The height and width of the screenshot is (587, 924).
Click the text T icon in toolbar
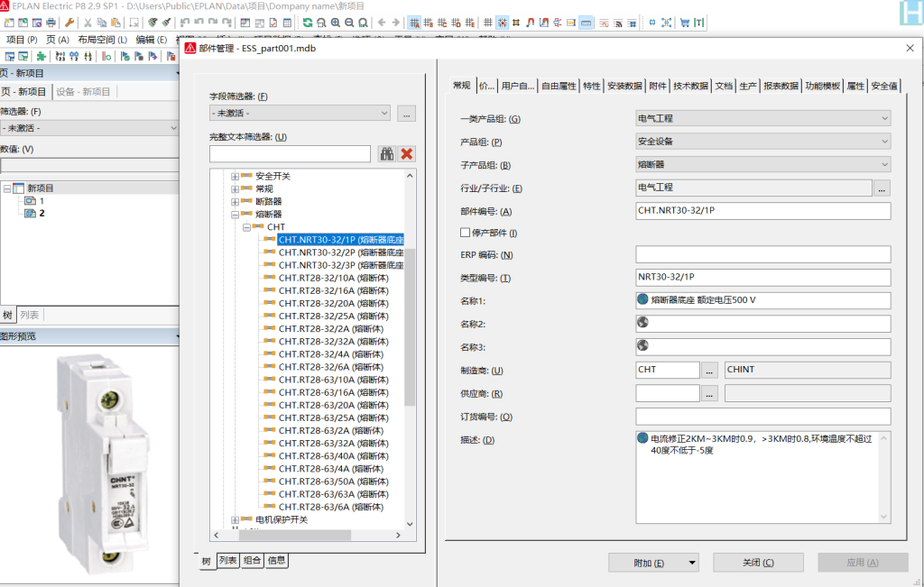point(699,23)
